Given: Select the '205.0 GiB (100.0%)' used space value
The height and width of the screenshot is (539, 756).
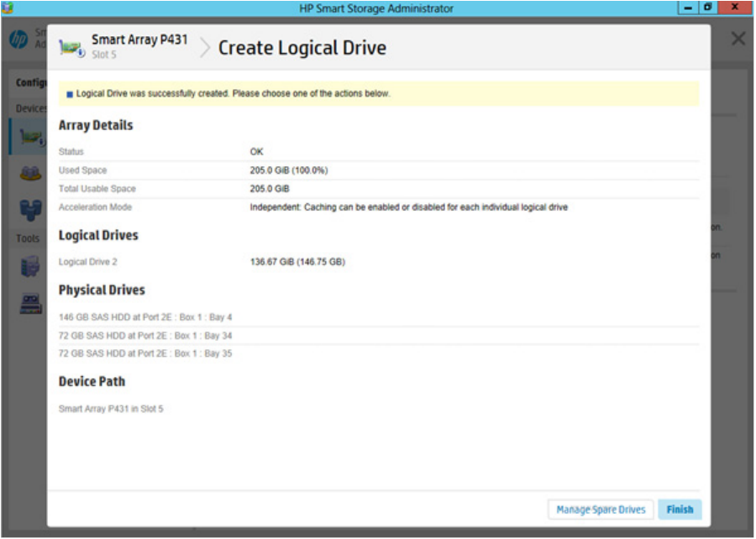Looking at the screenshot, I should tap(289, 170).
